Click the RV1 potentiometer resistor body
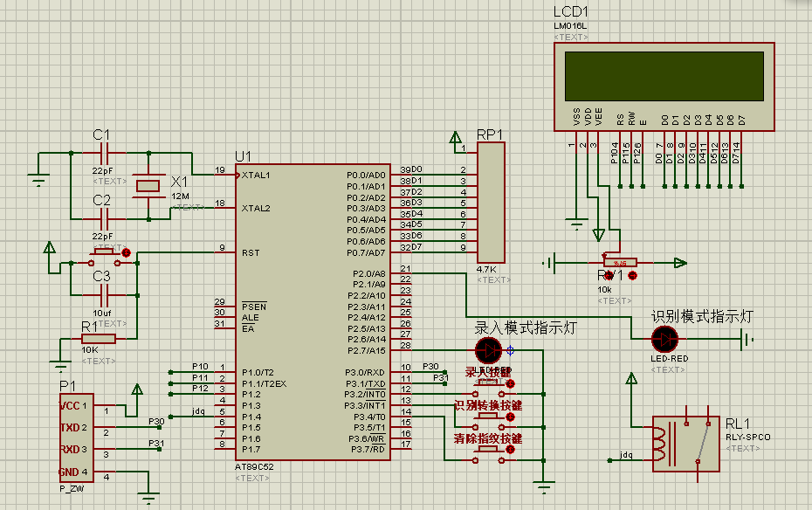 [x=619, y=262]
